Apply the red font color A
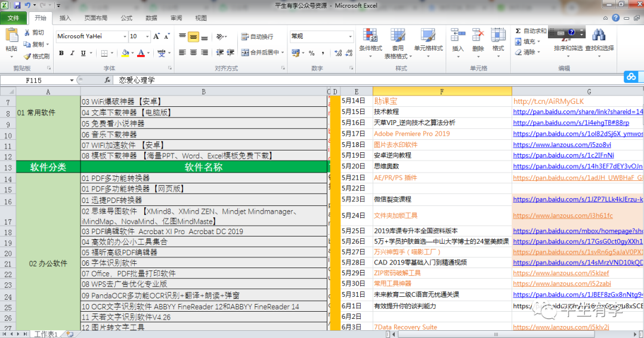Image resolution: width=644 pixels, height=338 pixels. [x=141, y=53]
